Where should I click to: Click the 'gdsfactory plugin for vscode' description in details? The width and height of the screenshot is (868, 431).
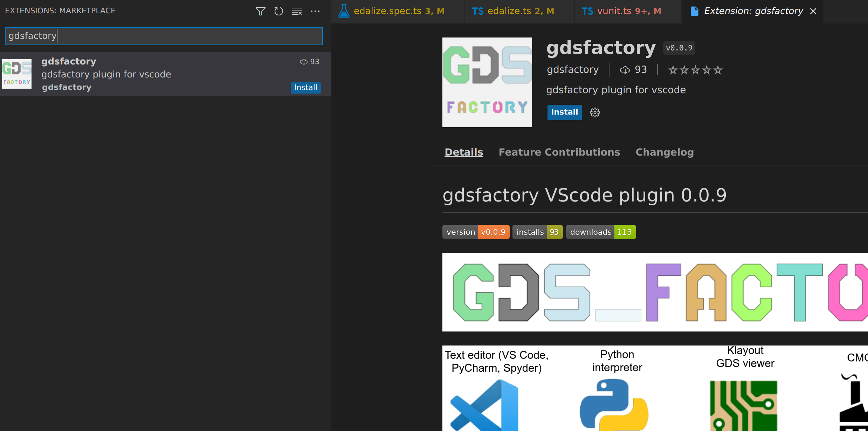pos(616,90)
